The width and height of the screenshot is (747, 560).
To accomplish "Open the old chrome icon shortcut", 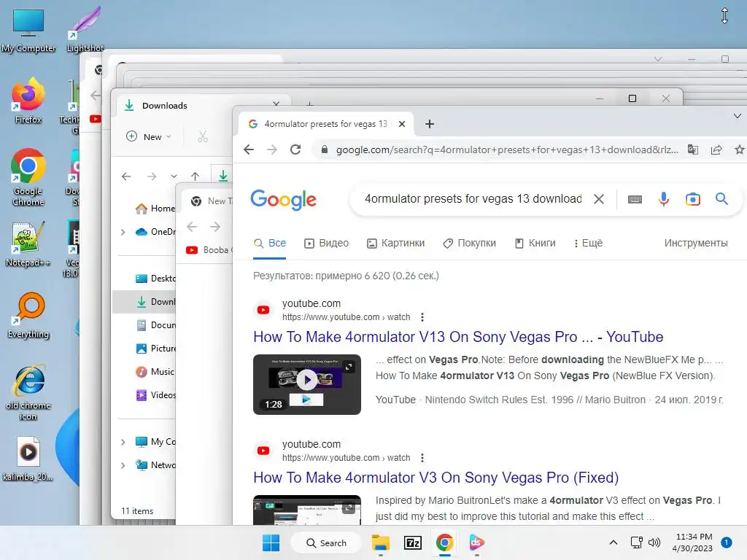I will [28, 392].
